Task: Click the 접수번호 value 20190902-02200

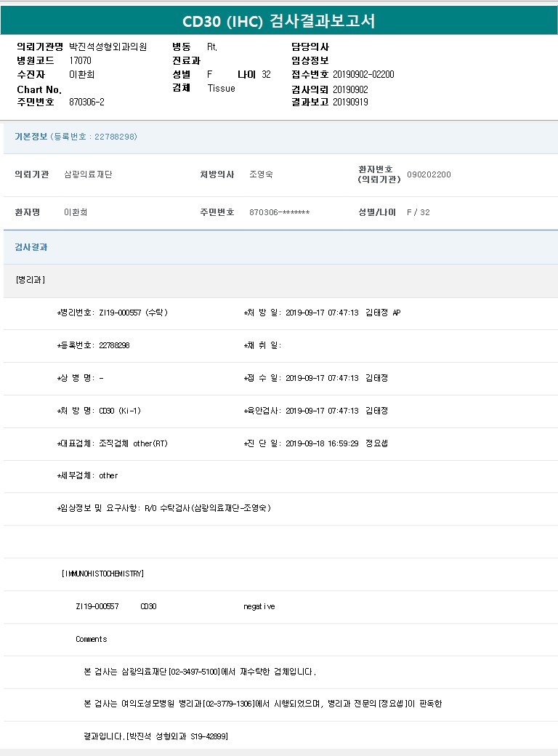Action: coord(363,74)
